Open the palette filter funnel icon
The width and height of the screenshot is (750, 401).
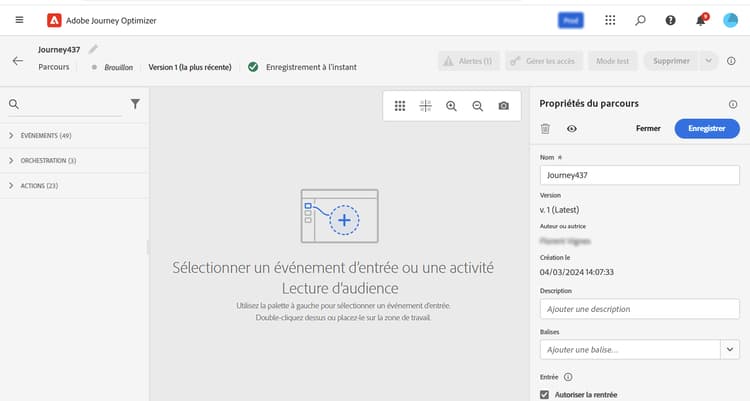click(135, 104)
